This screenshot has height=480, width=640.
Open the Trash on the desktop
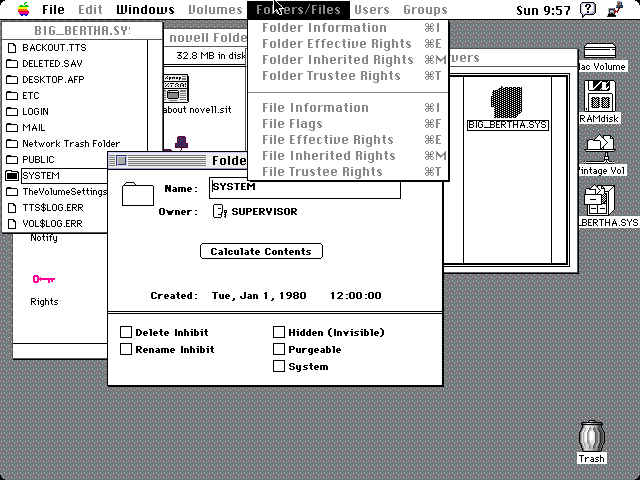(x=591, y=437)
